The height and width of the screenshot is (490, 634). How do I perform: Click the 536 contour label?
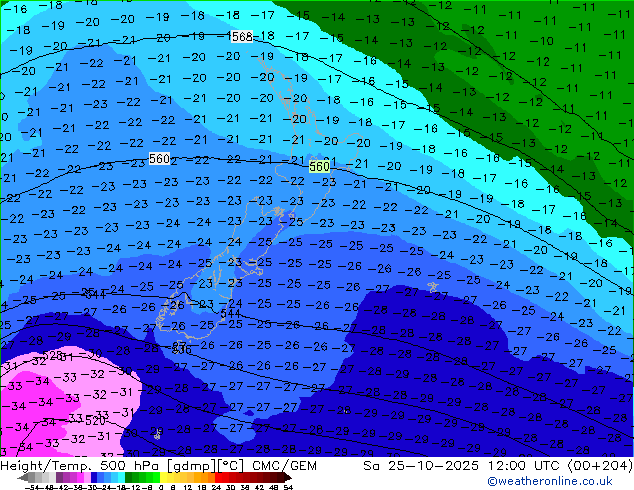pos(182,350)
